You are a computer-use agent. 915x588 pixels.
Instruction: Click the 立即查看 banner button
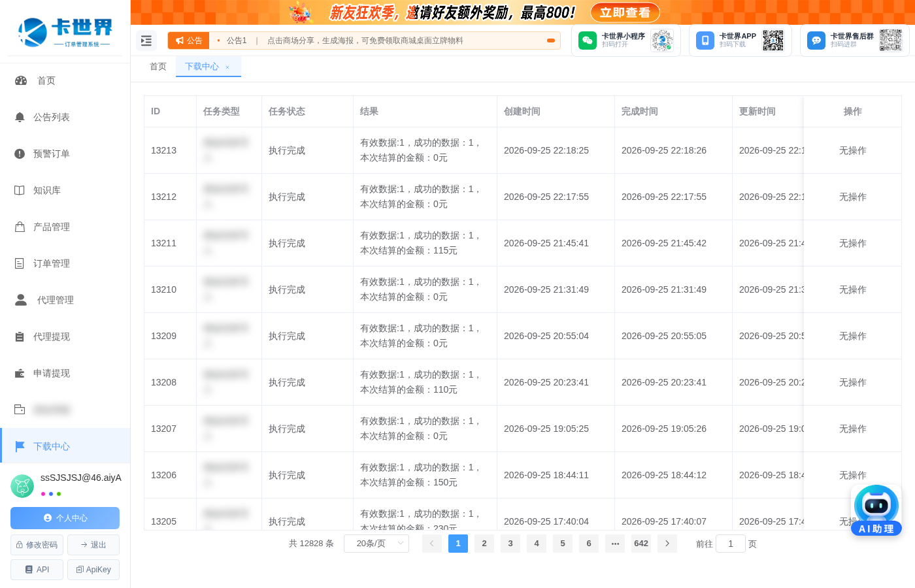625,12
